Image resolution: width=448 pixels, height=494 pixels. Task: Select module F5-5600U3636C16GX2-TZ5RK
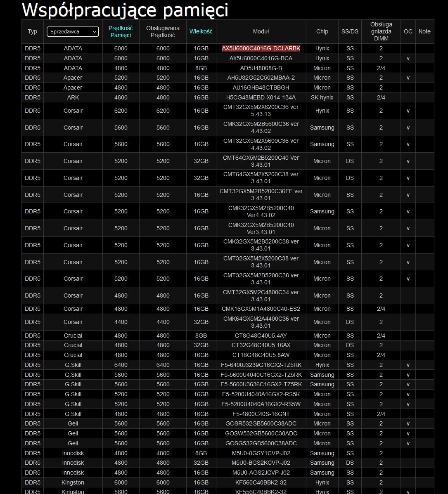[261, 384]
